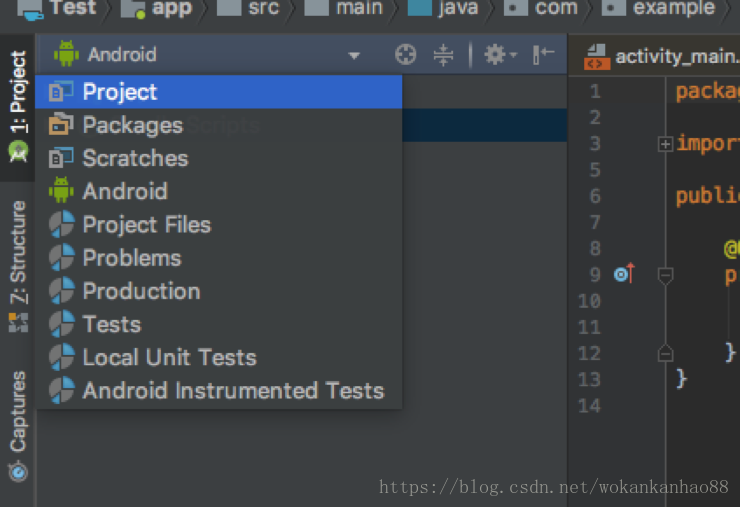Click the app breadcrumb in navigation bar

coord(157,8)
